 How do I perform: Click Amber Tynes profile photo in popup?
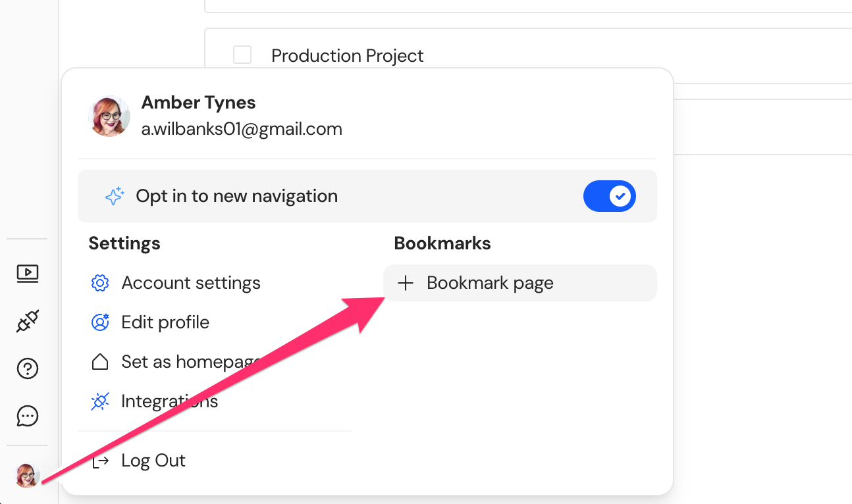coord(109,116)
